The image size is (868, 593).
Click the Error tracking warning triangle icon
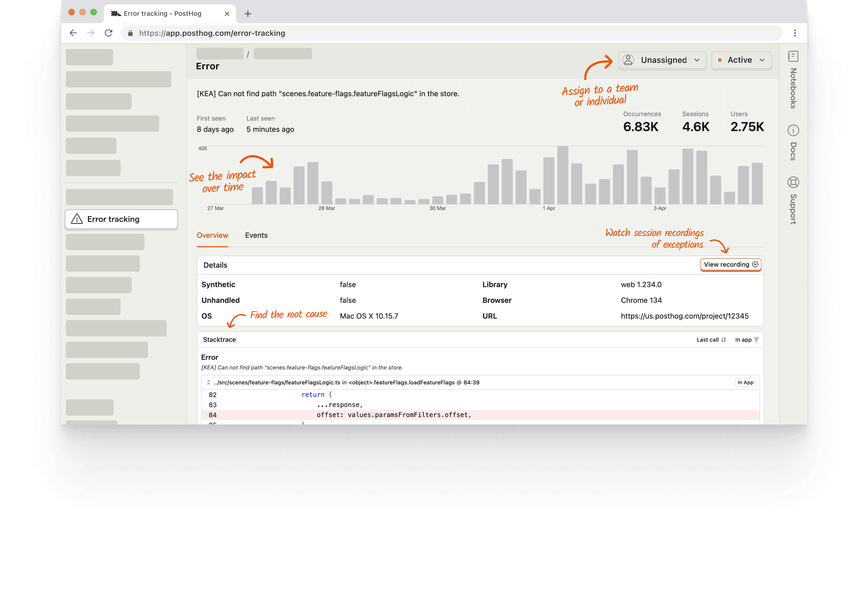(x=77, y=219)
